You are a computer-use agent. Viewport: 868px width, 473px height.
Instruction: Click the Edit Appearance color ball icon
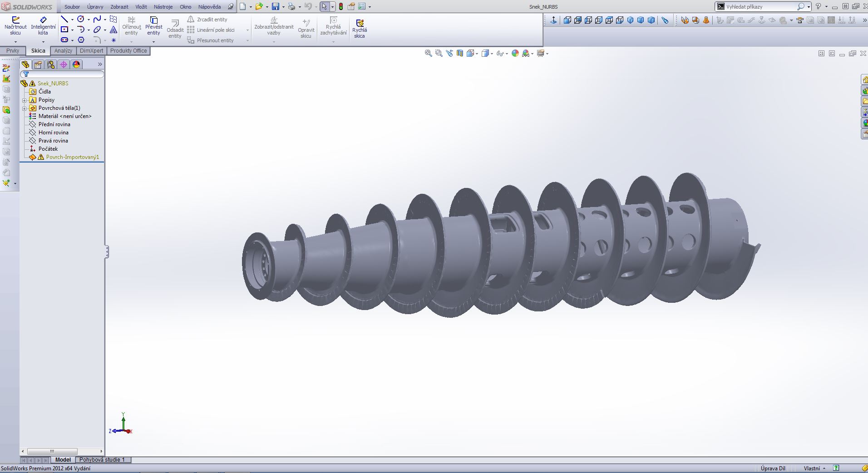coord(515,54)
